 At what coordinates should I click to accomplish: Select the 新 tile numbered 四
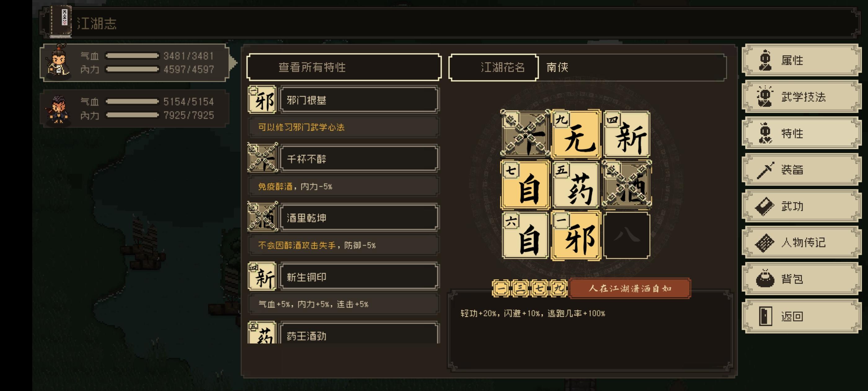coord(627,134)
